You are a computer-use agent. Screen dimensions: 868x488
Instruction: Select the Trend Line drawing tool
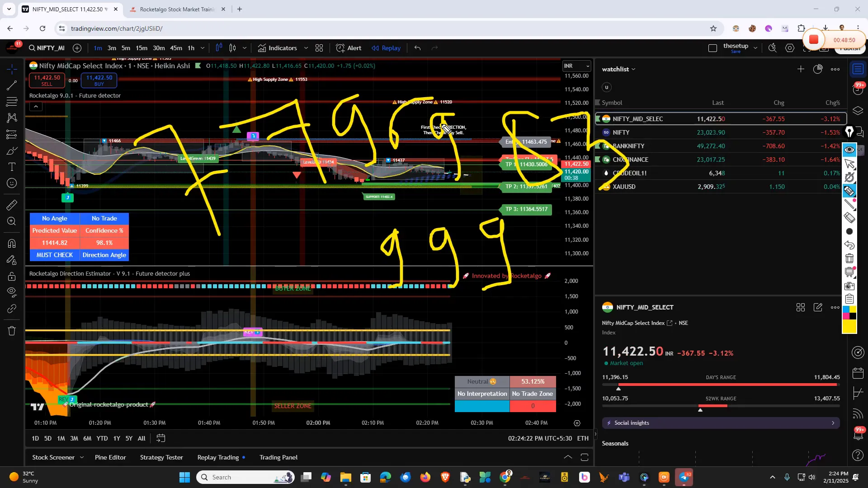(12, 85)
